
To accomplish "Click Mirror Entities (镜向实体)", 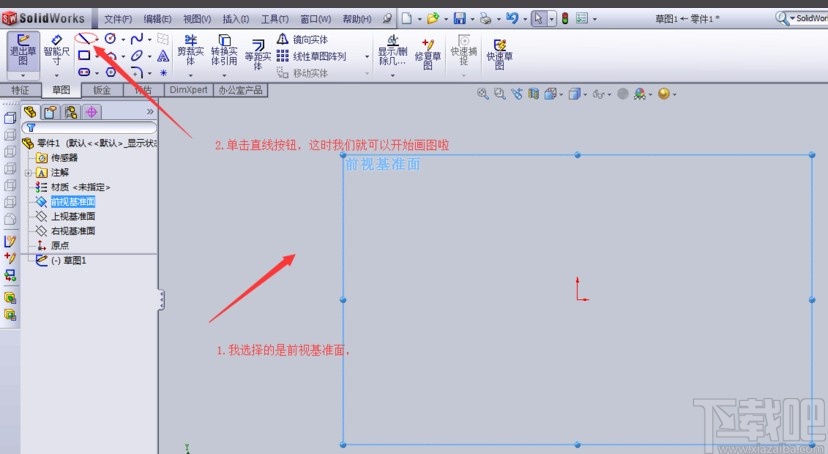I will pyautogui.click(x=303, y=40).
